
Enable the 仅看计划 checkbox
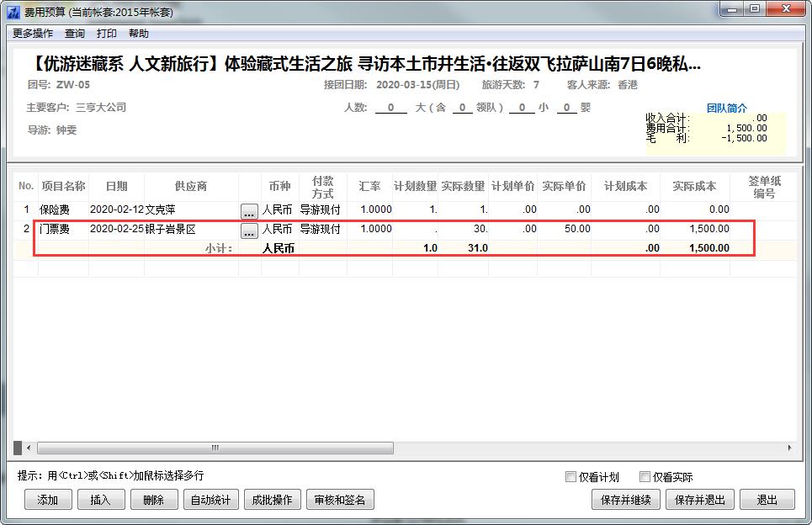[571, 477]
